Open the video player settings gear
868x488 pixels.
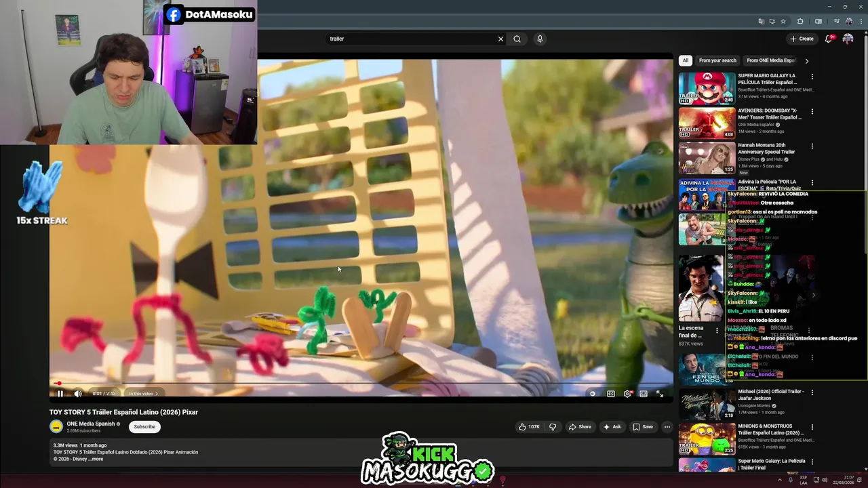click(627, 394)
